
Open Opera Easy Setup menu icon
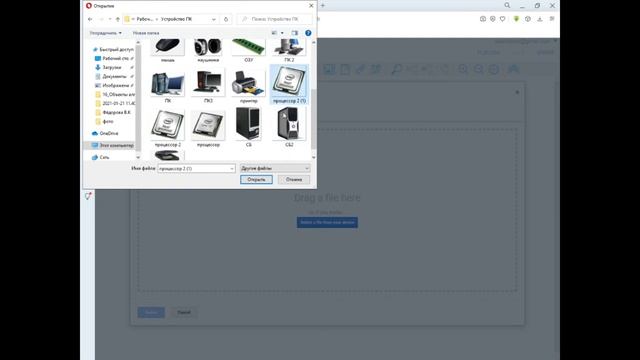click(x=552, y=19)
